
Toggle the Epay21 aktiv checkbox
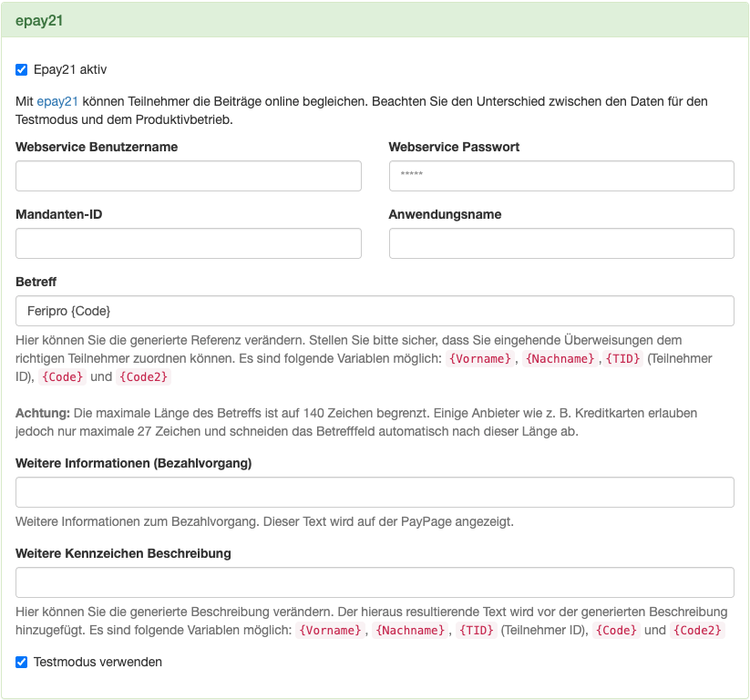click(x=22, y=70)
